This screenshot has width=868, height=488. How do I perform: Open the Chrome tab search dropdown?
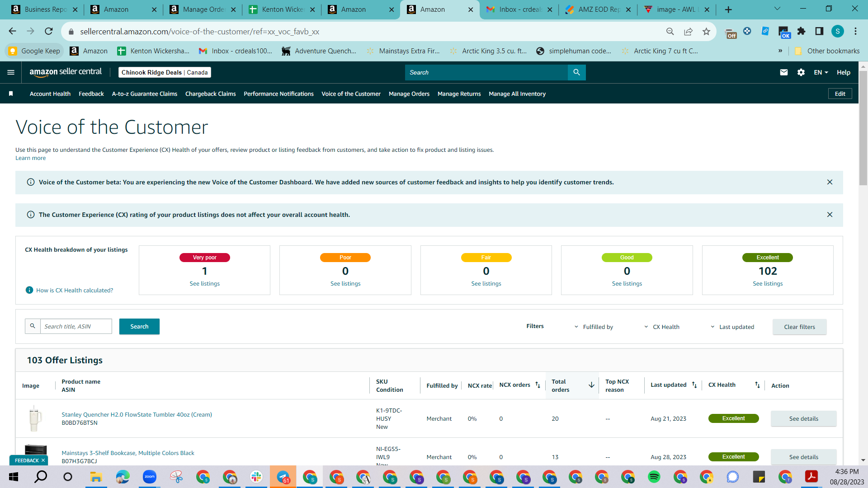777,9
